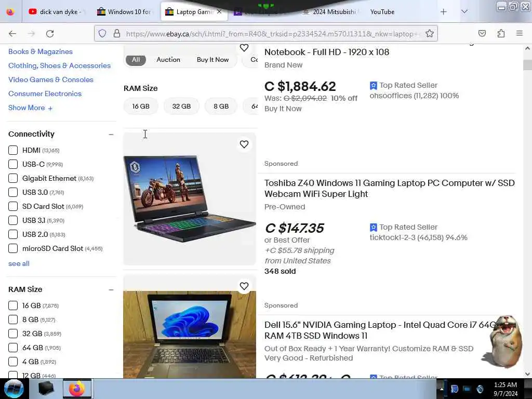
Task: Close the Laptop Gaming tab
Action: (x=220, y=11)
